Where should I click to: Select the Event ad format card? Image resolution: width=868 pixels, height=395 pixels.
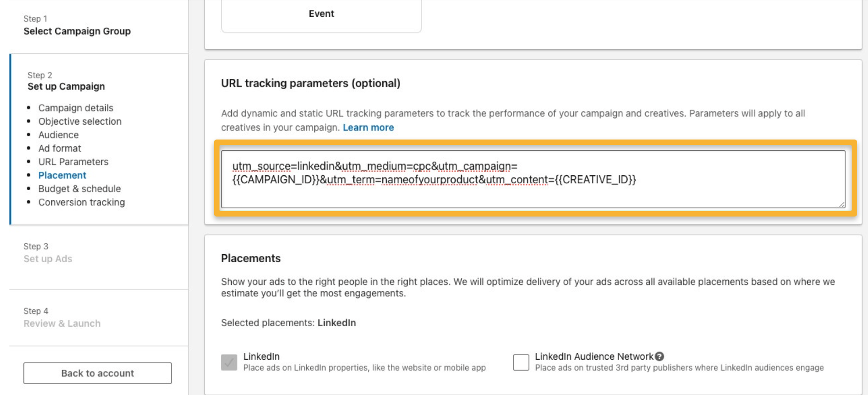coord(321,14)
